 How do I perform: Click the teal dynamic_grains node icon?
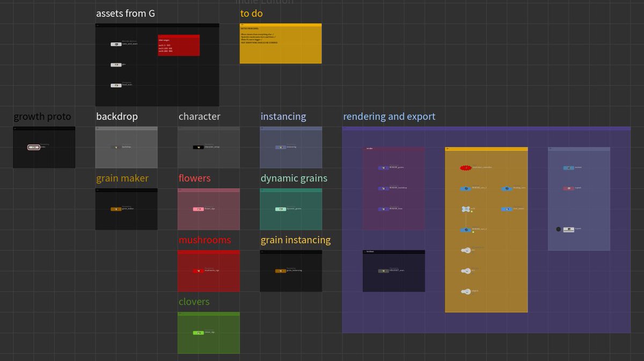click(280, 208)
